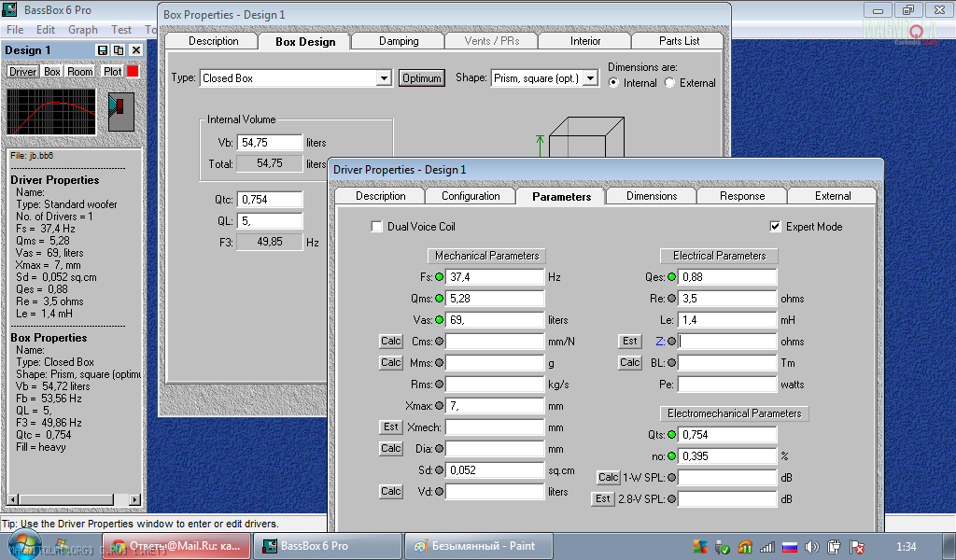Select the External dimensions radio button
This screenshot has width=956, height=560.
[669, 83]
